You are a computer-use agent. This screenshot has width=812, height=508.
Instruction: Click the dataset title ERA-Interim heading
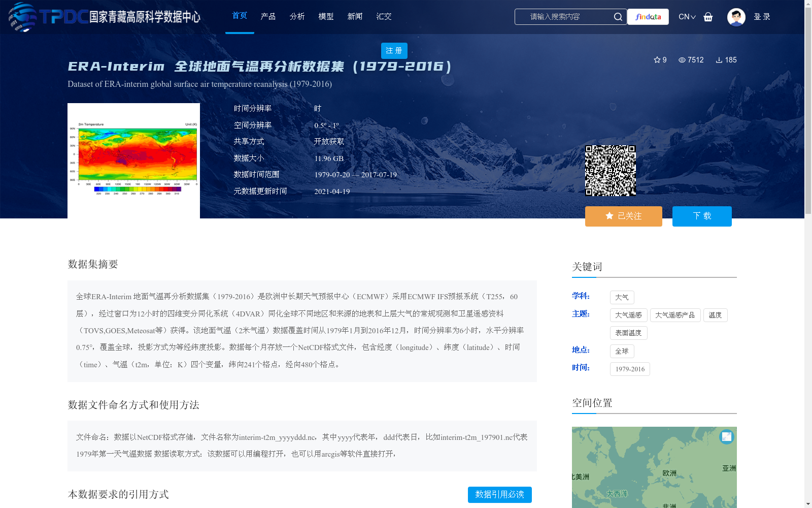point(260,67)
